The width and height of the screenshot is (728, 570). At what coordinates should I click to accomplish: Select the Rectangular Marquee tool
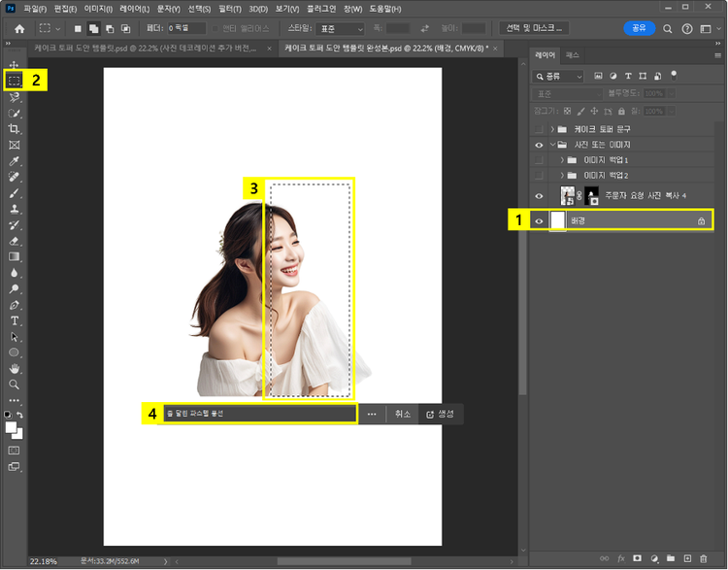pyautogui.click(x=15, y=81)
